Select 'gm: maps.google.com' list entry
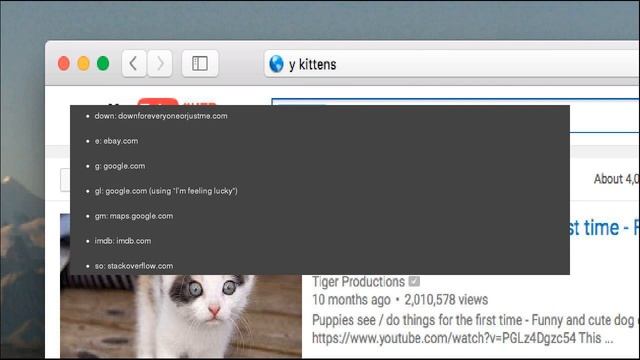The height and width of the screenshot is (360, 640). pos(133,216)
